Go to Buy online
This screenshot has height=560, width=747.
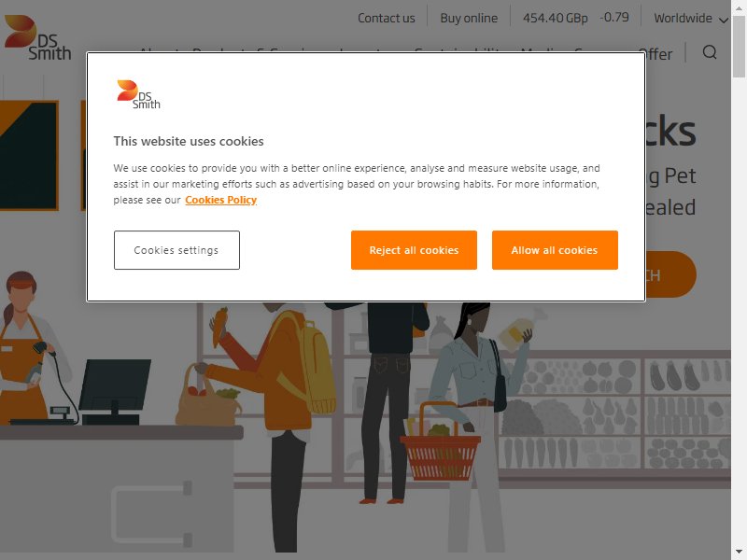pyautogui.click(x=469, y=18)
